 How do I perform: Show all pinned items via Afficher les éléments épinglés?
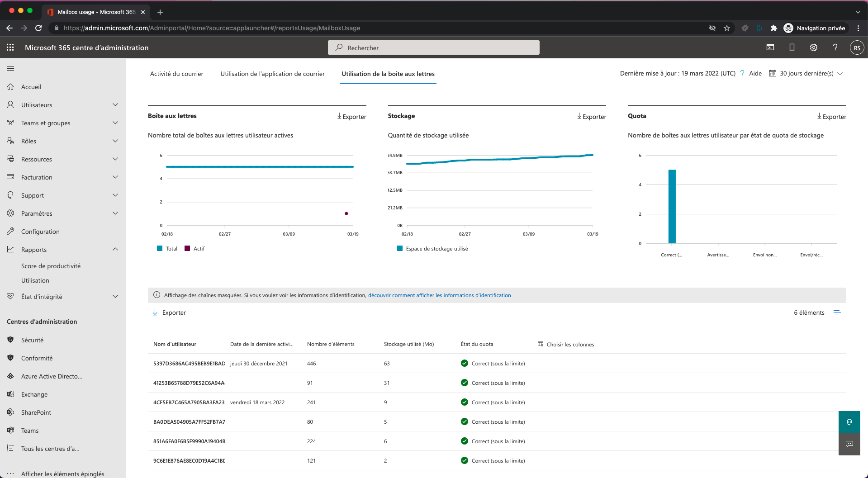pyautogui.click(x=63, y=473)
